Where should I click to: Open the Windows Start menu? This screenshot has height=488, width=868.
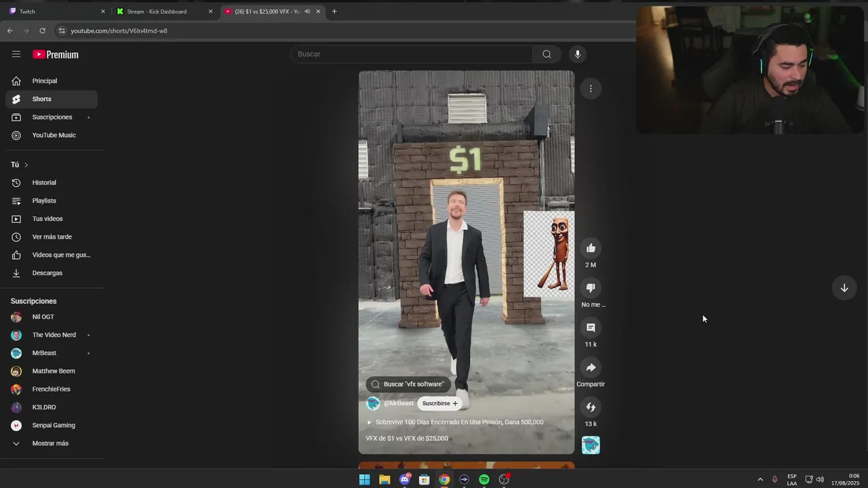coord(364,479)
